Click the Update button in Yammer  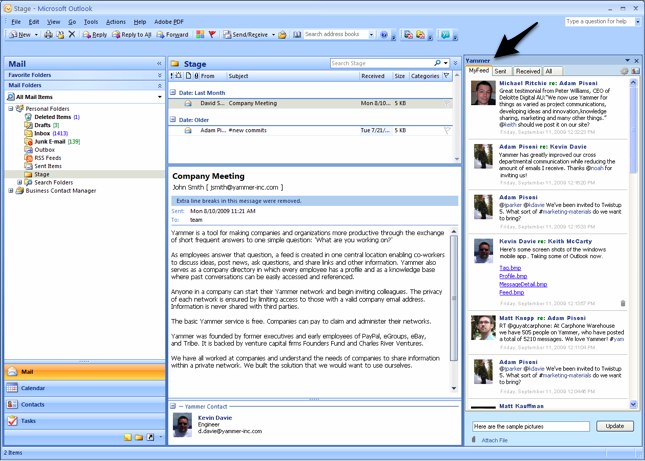click(x=615, y=426)
